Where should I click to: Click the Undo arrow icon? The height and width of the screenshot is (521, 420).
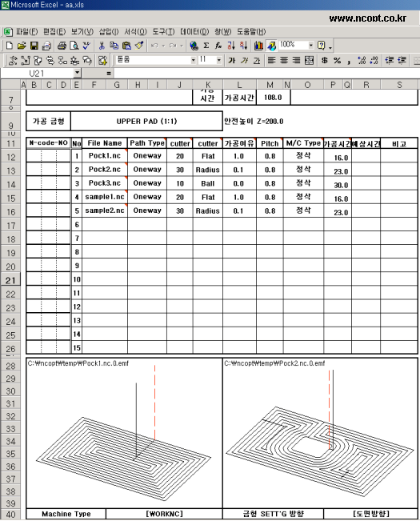[154, 46]
